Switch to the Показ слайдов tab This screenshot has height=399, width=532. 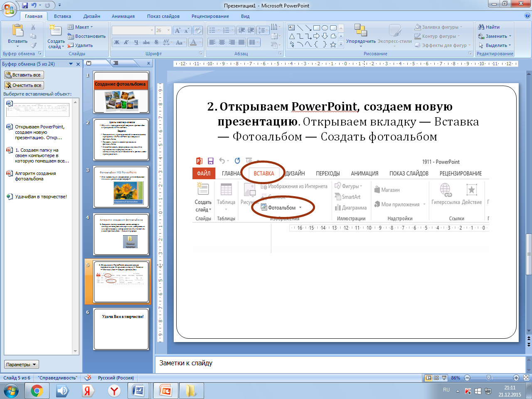163,16
